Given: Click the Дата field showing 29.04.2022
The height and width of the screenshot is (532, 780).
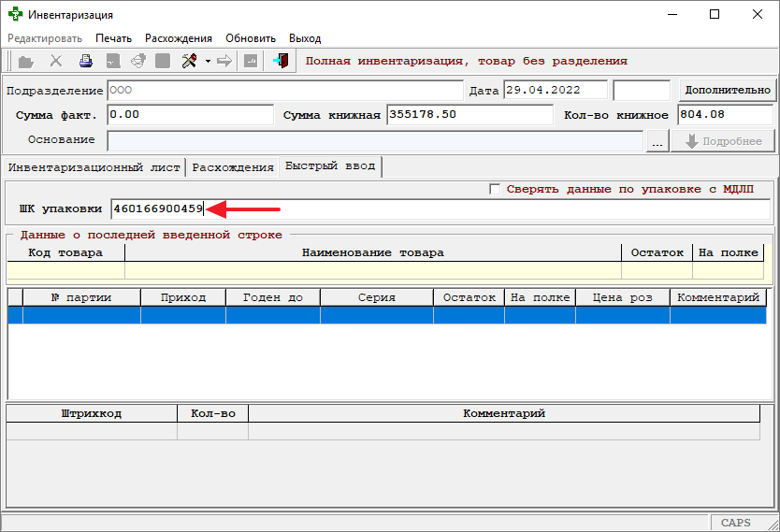Looking at the screenshot, I should tap(556, 91).
